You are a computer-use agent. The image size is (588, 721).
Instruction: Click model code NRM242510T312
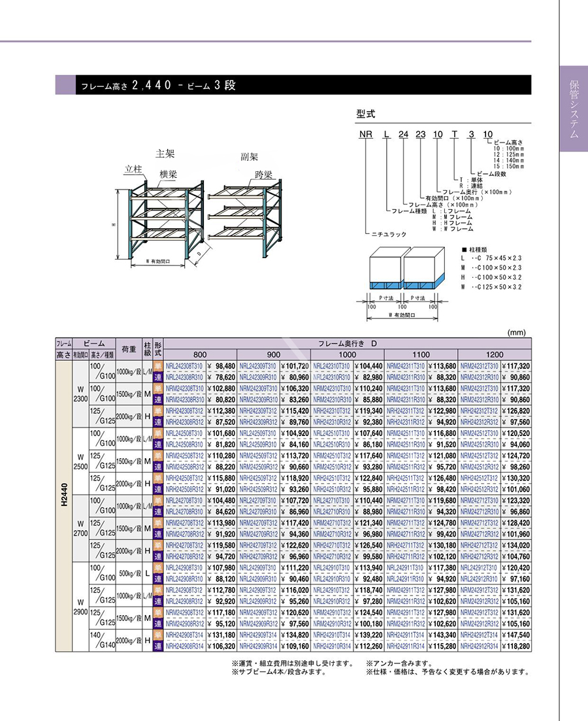click(x=332, y=456)
